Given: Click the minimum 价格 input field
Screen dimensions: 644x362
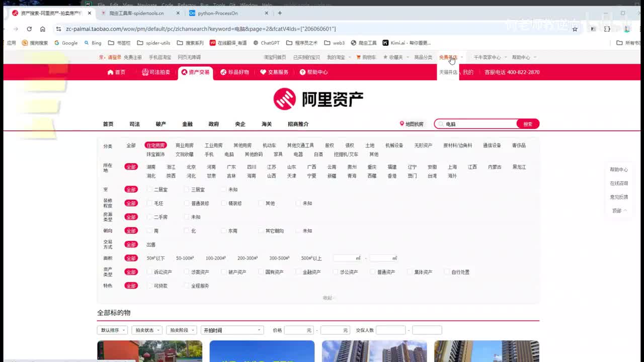Looking at the screenshot, I should [299, 330].
